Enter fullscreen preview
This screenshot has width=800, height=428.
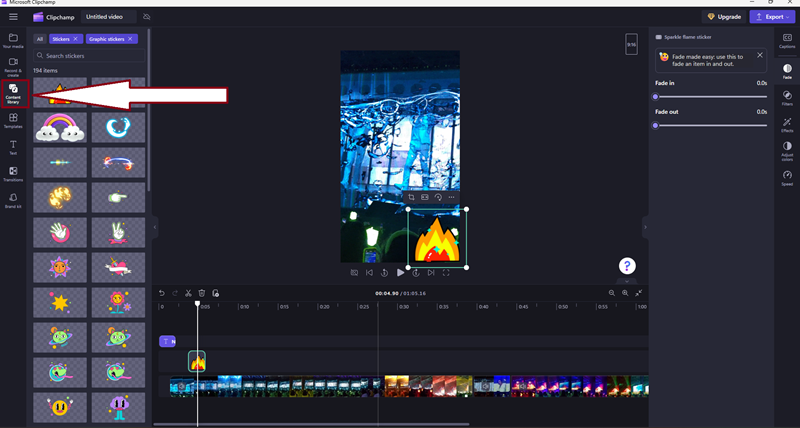point(446,273)
